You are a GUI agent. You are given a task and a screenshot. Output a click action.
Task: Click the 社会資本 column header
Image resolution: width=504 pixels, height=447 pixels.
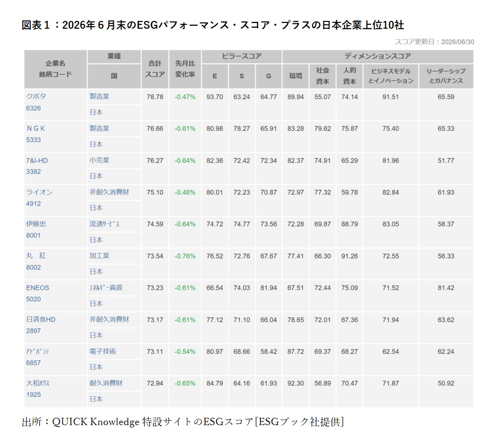tap(322, 76)
